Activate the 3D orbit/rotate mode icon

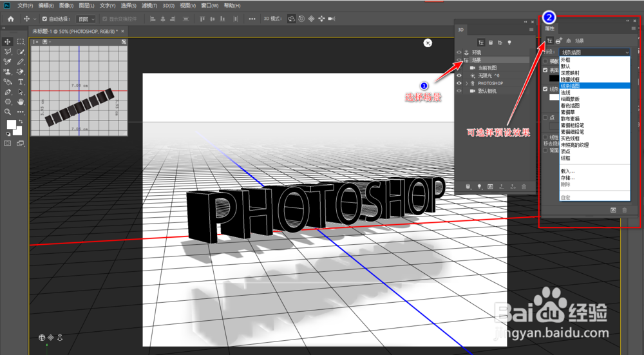click(x=291, y=19)
